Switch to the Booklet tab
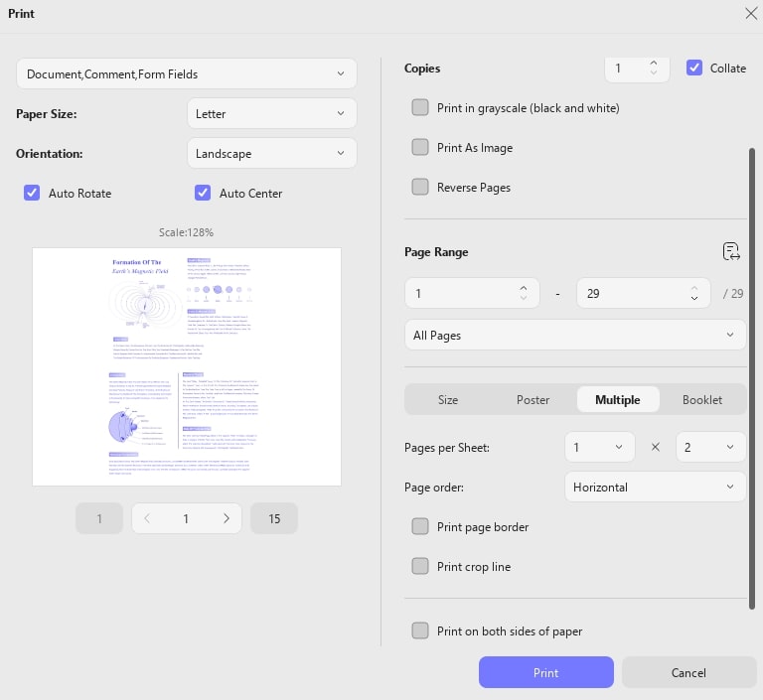Image resolution: width=763 pixels, height=700 pixels. coord(701,400)
